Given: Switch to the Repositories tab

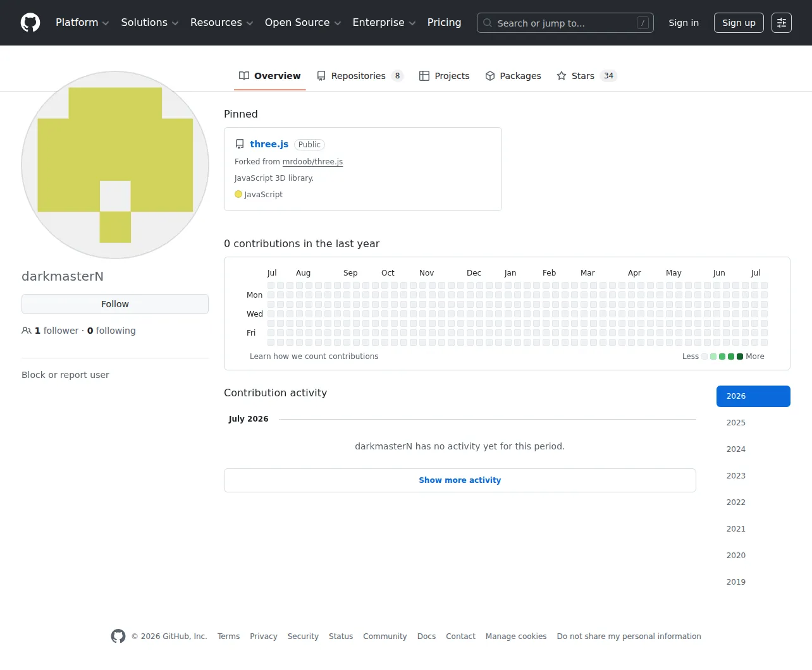Looking at the screenshot, I should click(x=360, y=76).
